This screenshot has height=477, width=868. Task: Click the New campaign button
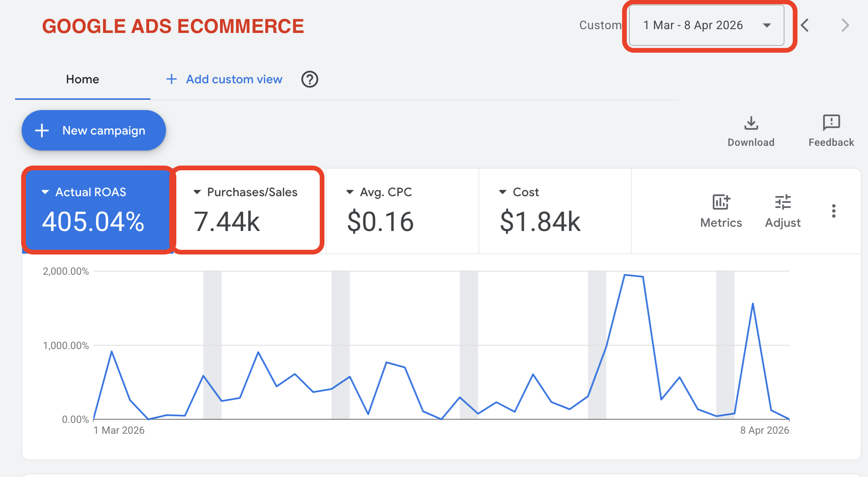(94, 130)
